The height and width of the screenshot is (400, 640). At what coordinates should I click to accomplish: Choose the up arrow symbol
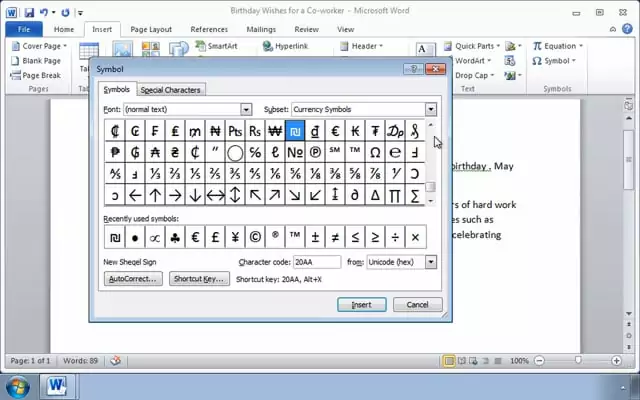pyautogui.click(x=155, y=195)
